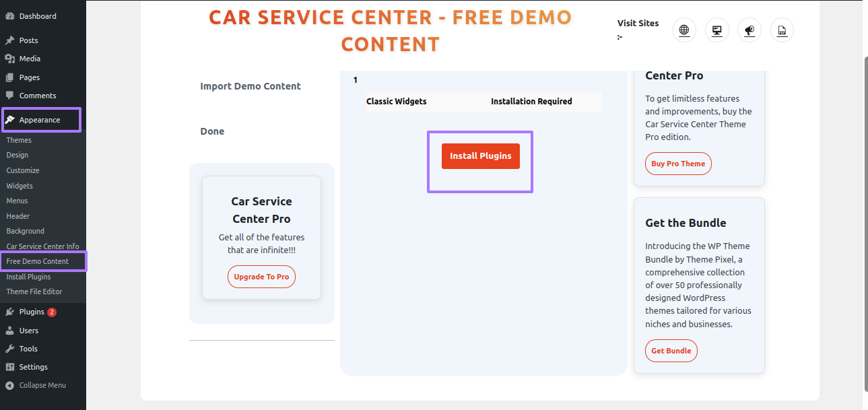868x410 pixels.
Task: Open the Background submenu item
Action: (26, 231)
